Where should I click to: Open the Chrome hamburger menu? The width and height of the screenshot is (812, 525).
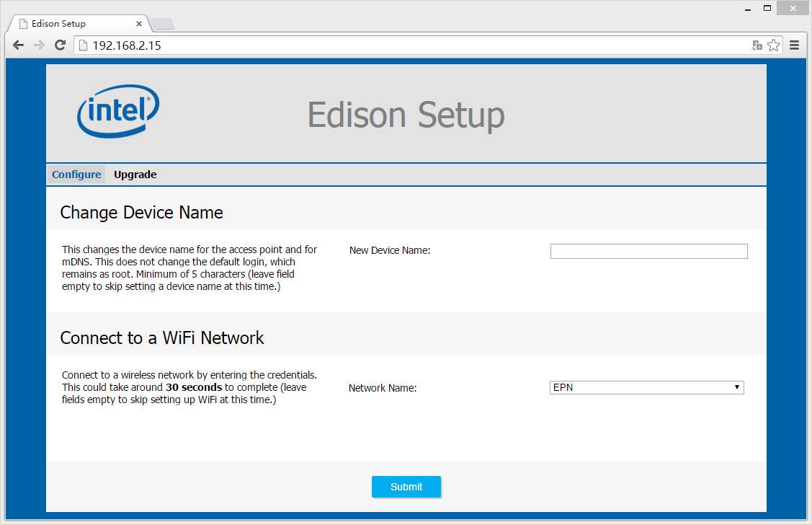click(x=795, y=45)
